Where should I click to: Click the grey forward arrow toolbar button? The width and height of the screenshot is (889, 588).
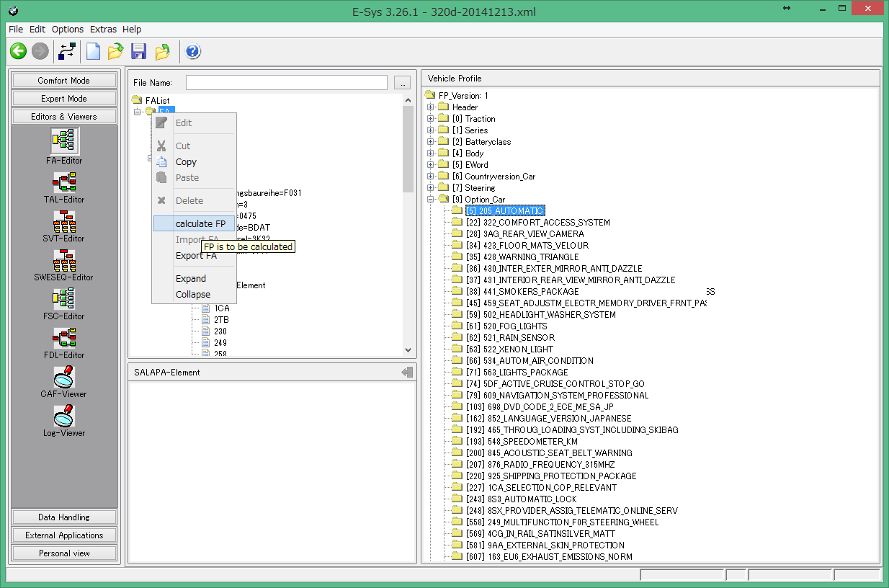[40, 51]
